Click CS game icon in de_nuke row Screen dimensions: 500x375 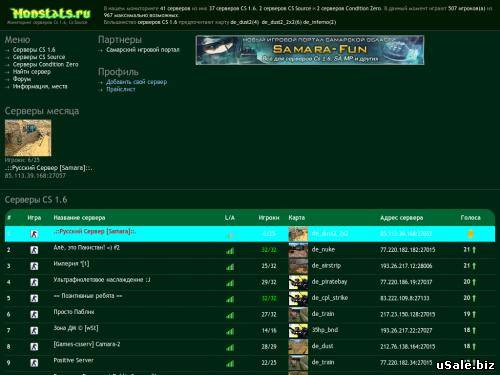point(34,250)
